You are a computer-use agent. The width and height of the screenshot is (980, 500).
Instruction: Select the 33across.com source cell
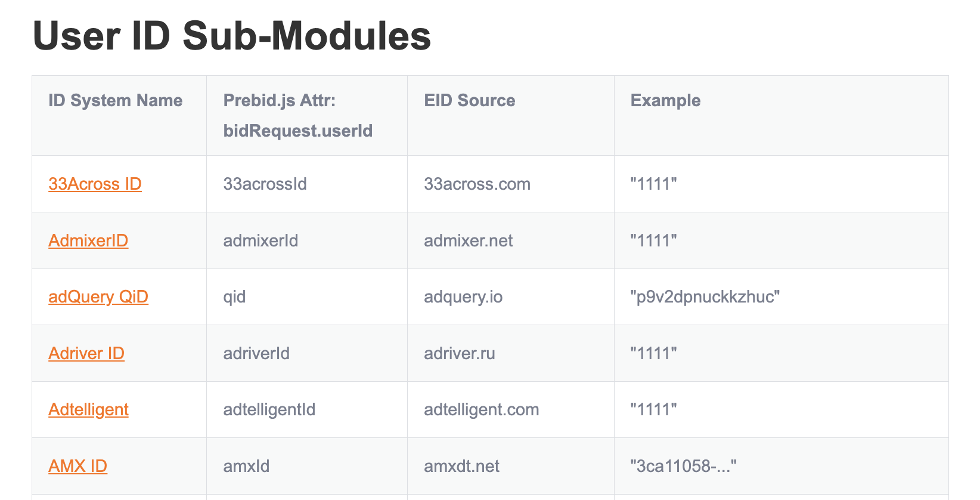tap(477, 184)
